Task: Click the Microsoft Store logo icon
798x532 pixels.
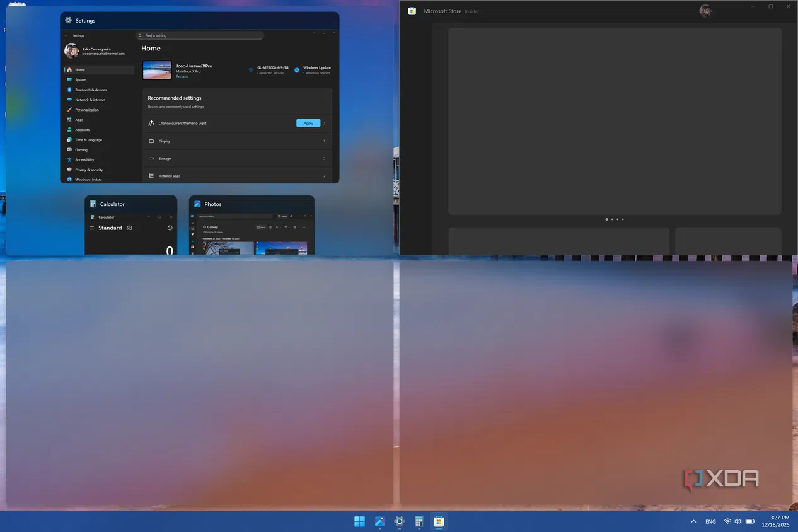Action: point(412,11)
